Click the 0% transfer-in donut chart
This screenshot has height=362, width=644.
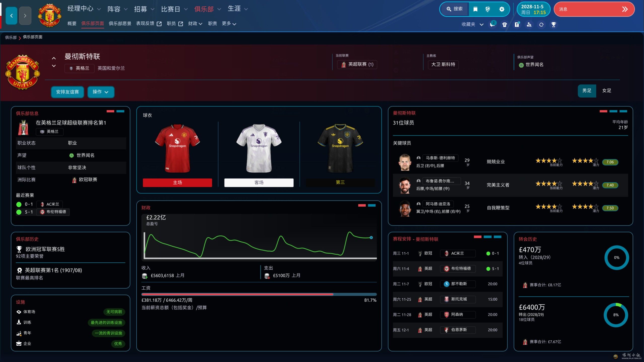[x=617, y=258]
